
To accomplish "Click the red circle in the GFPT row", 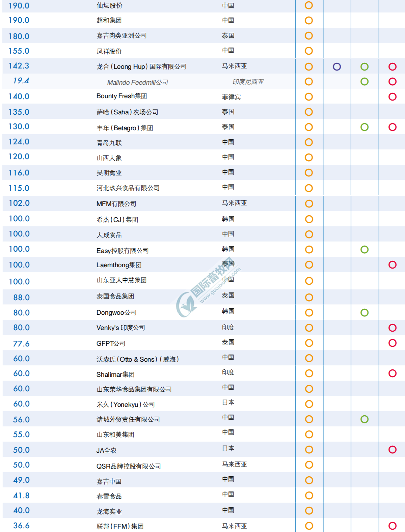I will (392, 343).
